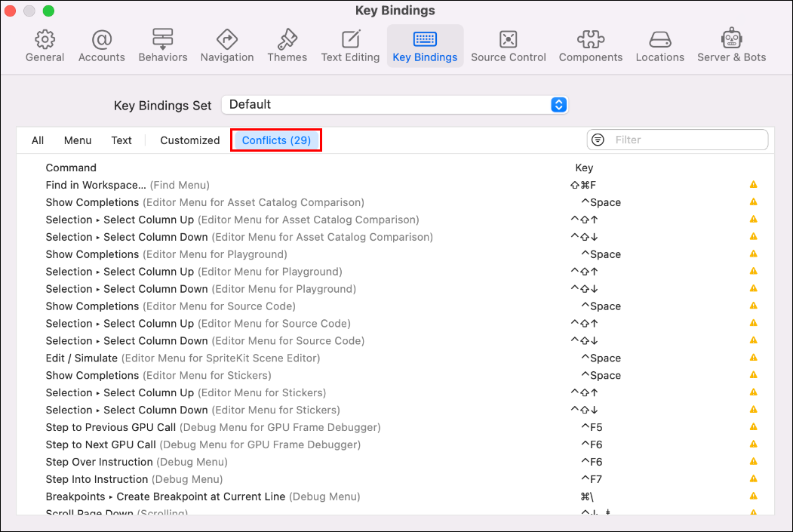
Task: Click warning icon for Step to Next GPU Call
Action: (754, 444)
